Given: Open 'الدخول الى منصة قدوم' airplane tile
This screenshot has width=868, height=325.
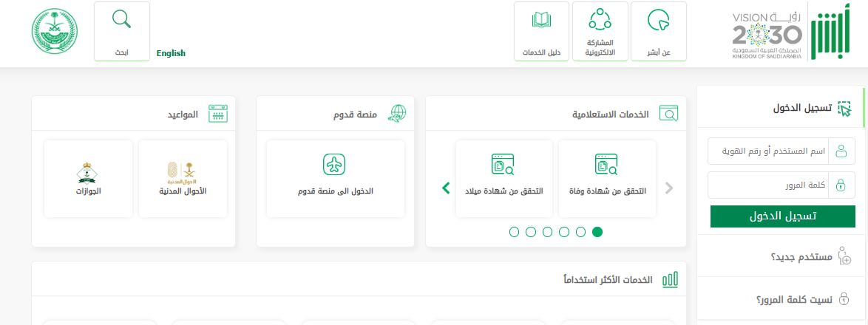Looking at the screenshot, I should click(x=336, y=178).
